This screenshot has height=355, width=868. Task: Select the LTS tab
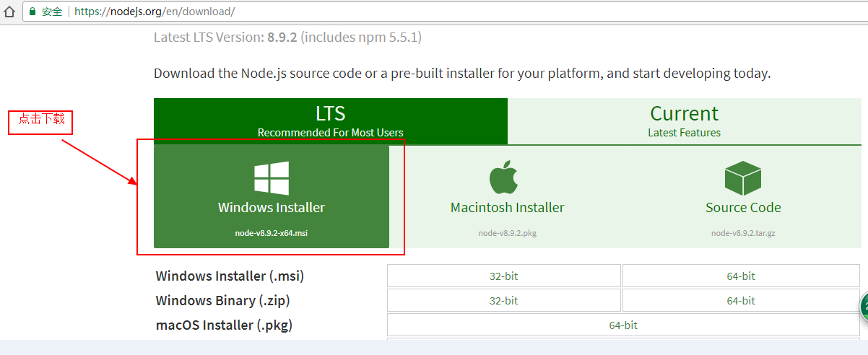coord(331,121)
